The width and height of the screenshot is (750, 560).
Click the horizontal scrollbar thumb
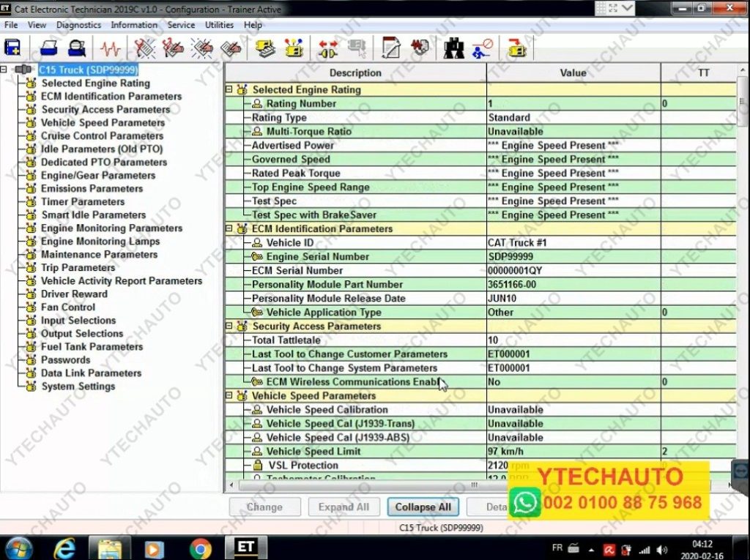(x=474, y=485)
